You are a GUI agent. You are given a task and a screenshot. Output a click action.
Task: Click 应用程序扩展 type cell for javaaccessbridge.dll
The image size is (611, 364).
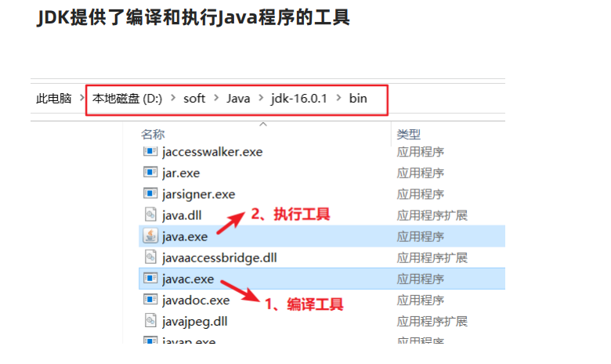(x=432, y=258)
